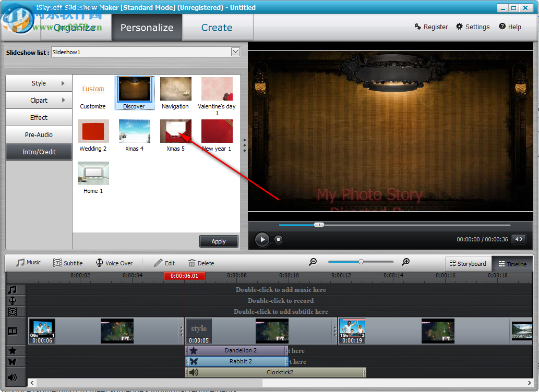This screenshot has width=539, height=392.
Task: Open the Organize tab
Action: tap(76, 27)
